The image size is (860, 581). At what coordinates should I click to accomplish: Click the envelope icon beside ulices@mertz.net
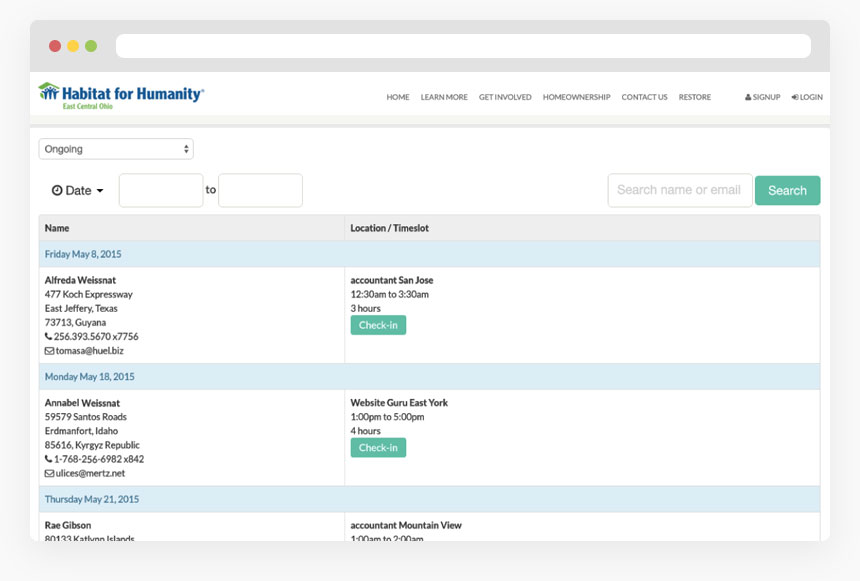click(49, 474)
